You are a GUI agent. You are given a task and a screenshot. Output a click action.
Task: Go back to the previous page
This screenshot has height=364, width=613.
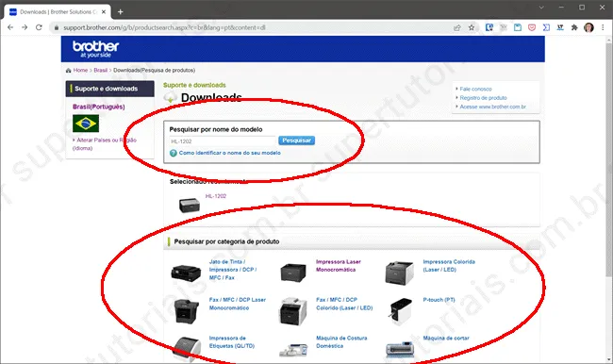coord(10,27)
